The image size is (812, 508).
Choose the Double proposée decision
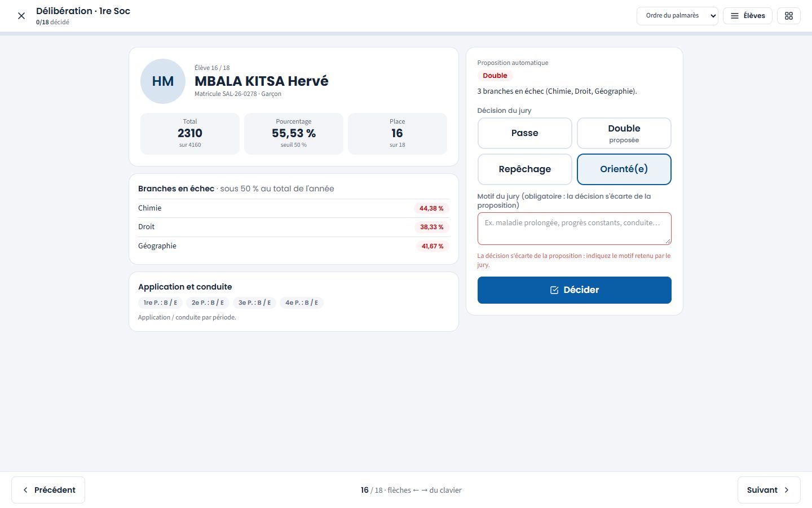[624, 133]
